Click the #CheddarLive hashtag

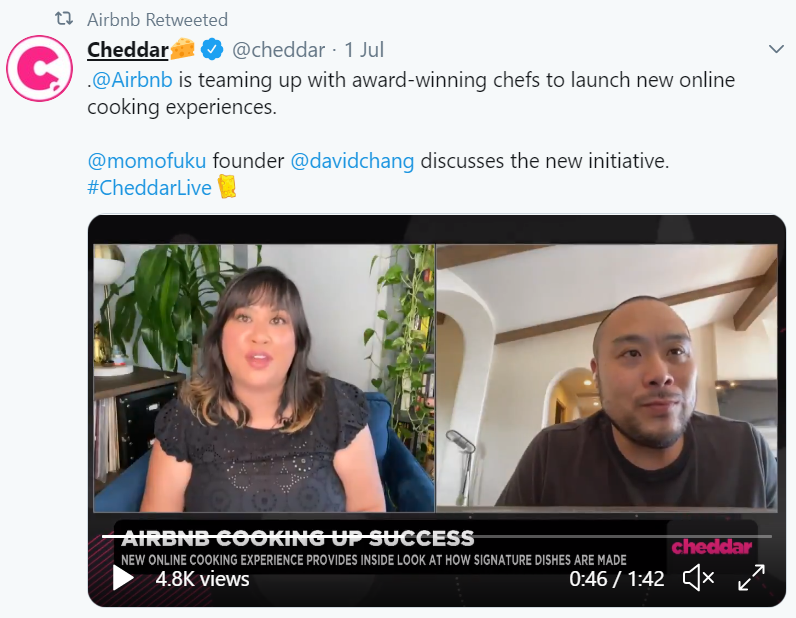coord(149,188)
